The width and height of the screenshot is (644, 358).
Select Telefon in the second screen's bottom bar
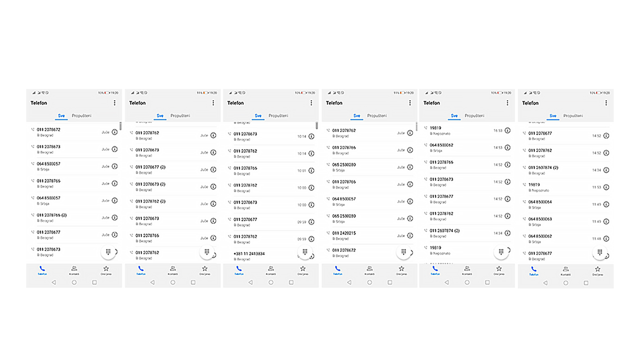(x=141, y=270)
